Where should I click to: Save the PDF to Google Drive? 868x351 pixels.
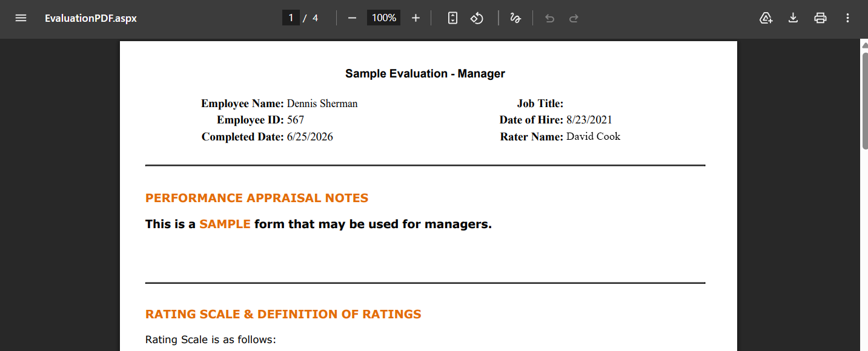pyautogui.click(x=766, y=18)
